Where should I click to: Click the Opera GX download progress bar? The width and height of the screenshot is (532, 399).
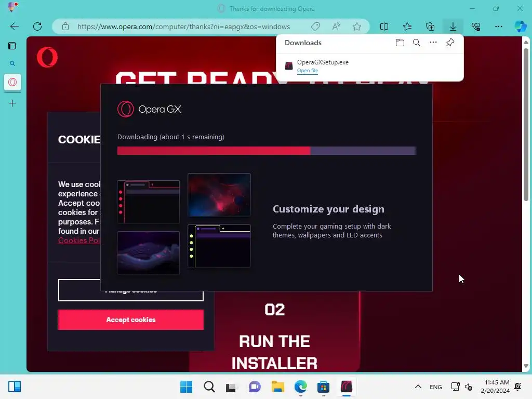(267, 151)
